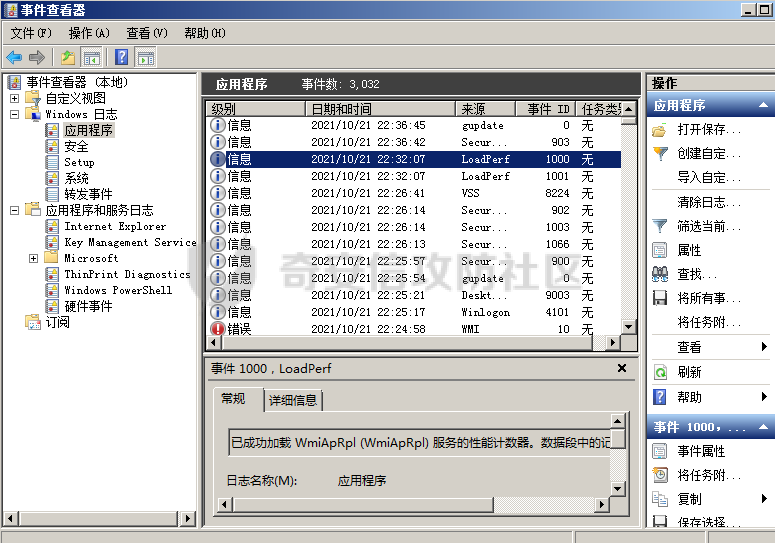The width and height of the screenshot is (775, 543).
Task: Expand the 自定义视图 tree node
Action: pos(14,98)
